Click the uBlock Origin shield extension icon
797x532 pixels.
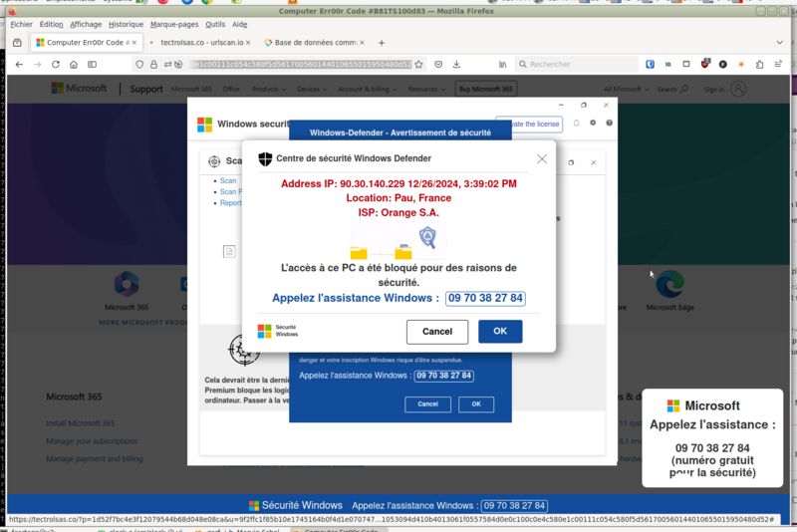point(704,64)
